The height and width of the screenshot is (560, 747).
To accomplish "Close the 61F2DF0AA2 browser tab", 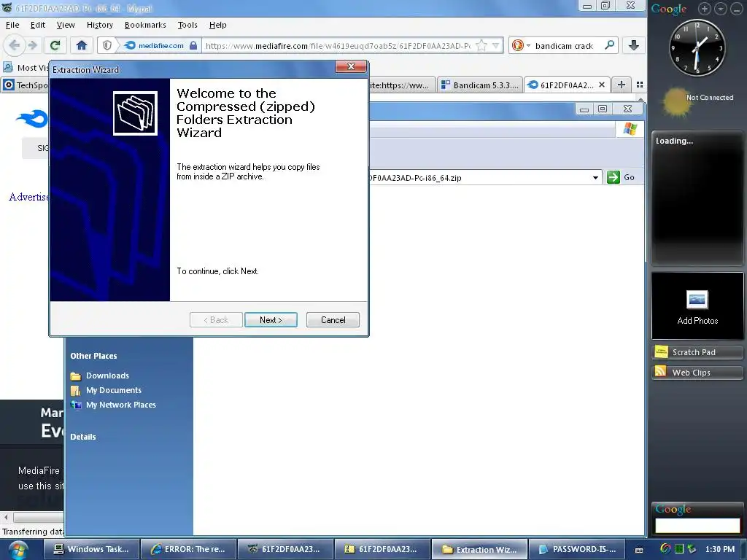I will pos(602,85).
